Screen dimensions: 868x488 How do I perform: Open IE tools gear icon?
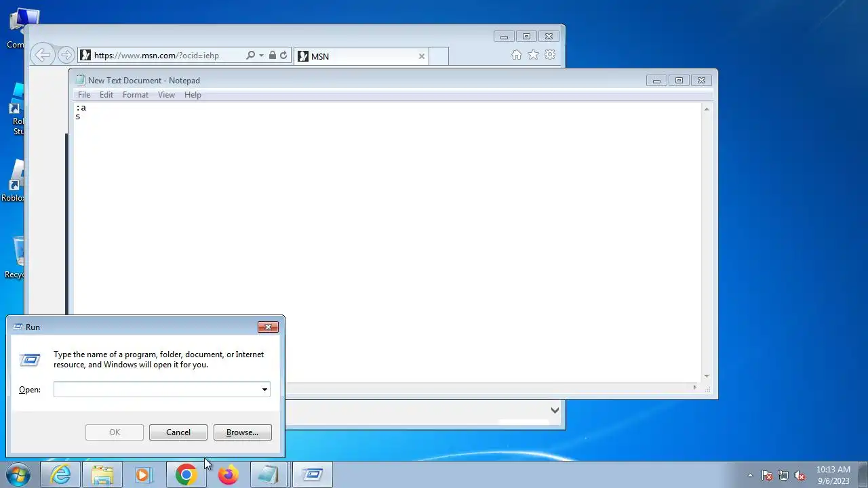[x=550, y=55]
